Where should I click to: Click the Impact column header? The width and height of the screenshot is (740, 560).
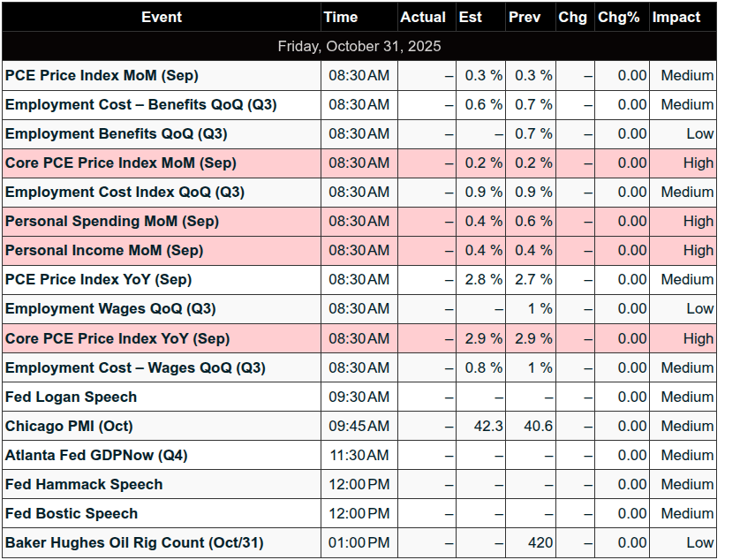click(x=676, y=17)
